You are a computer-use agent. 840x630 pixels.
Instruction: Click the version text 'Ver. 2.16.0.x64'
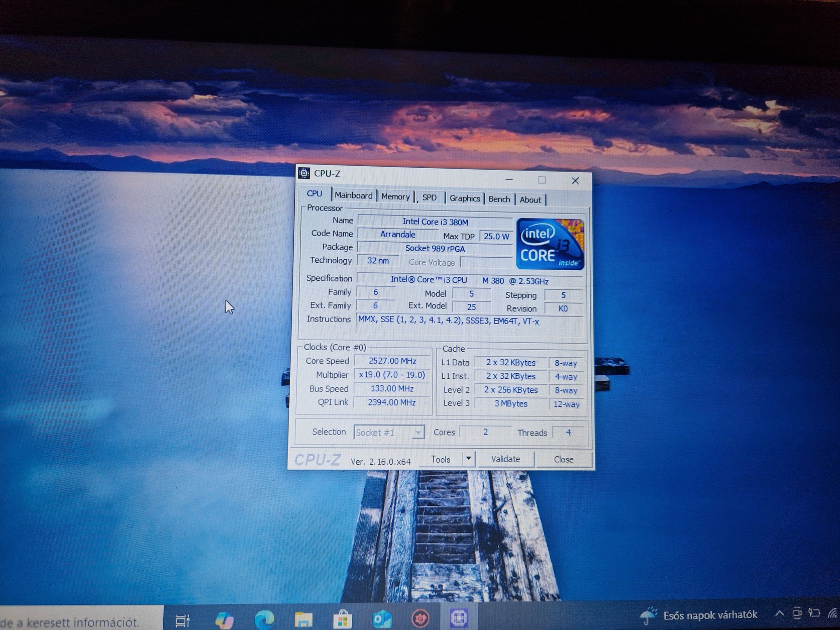(x=381, y=461)
